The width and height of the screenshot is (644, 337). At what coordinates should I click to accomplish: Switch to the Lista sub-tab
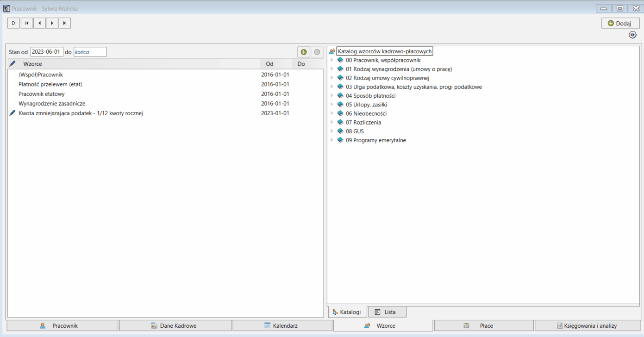(388, 312)
